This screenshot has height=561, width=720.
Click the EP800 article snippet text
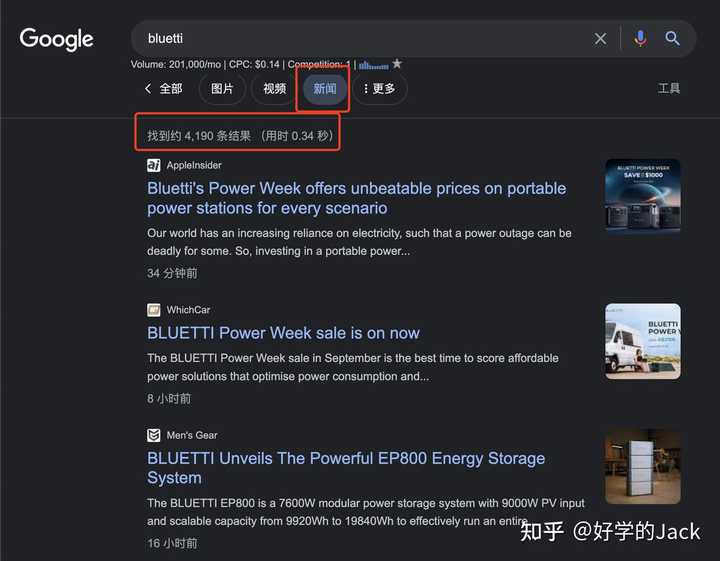(x=366, y=512)
